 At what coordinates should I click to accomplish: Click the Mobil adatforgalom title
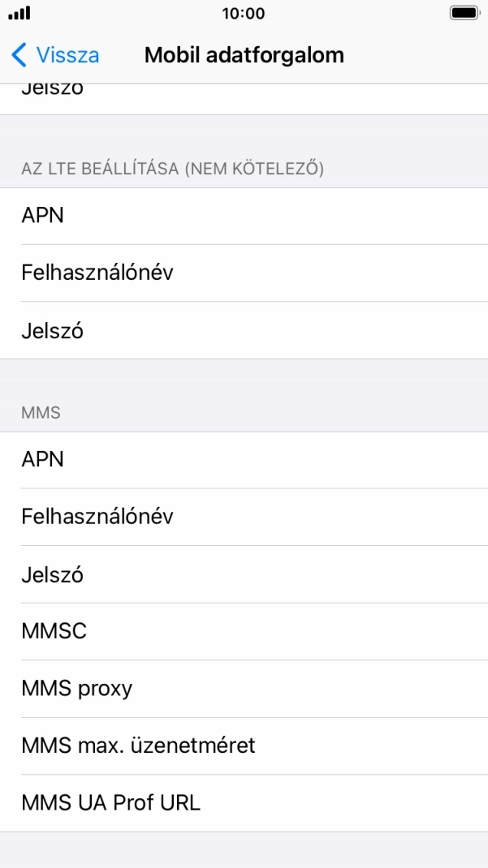[244, 54]
